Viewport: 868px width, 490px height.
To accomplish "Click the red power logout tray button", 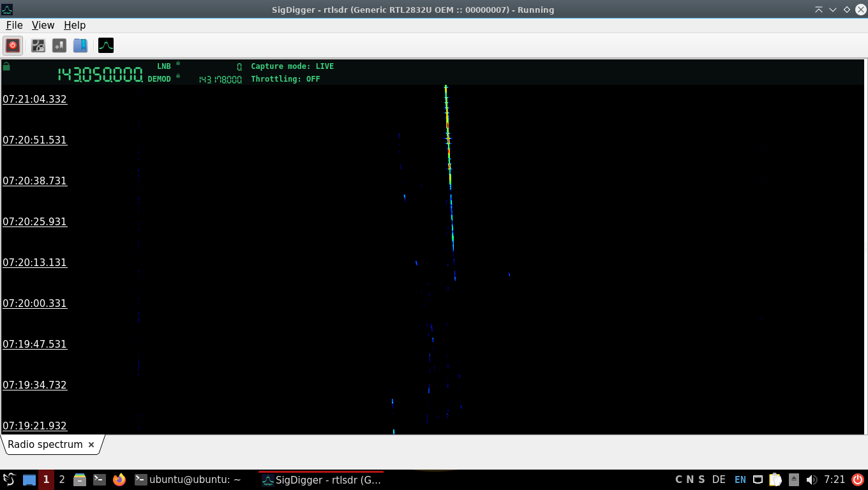I will click(x=857, y=480).
